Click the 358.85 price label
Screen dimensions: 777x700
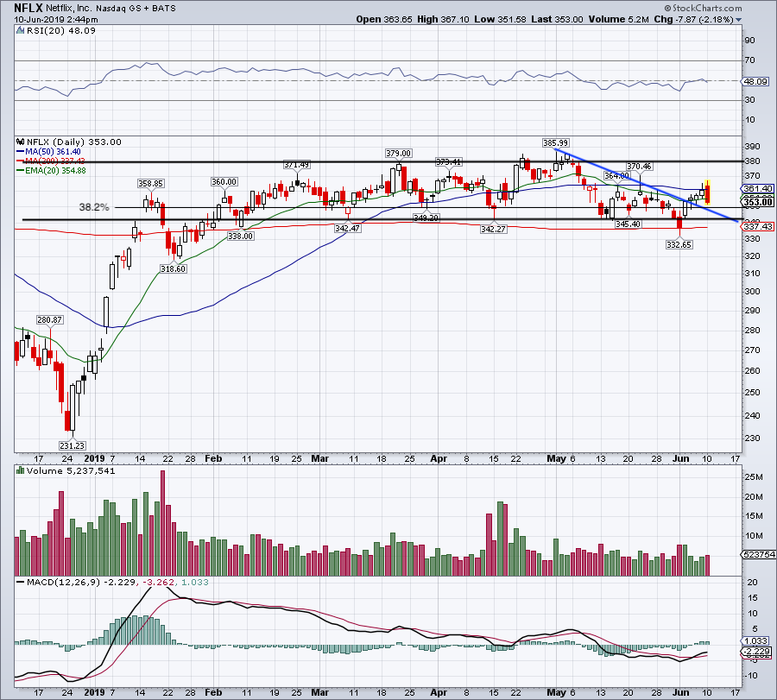coord(150,183)
